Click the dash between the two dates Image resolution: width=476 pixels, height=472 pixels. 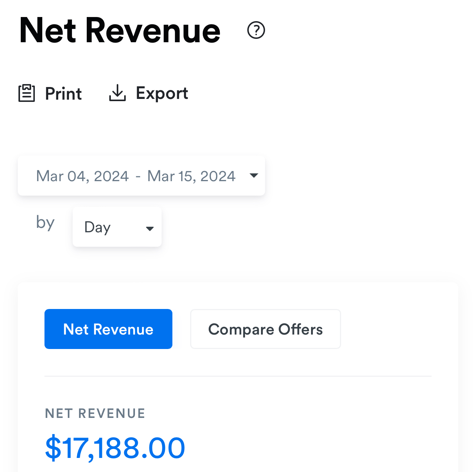(138, 177)
